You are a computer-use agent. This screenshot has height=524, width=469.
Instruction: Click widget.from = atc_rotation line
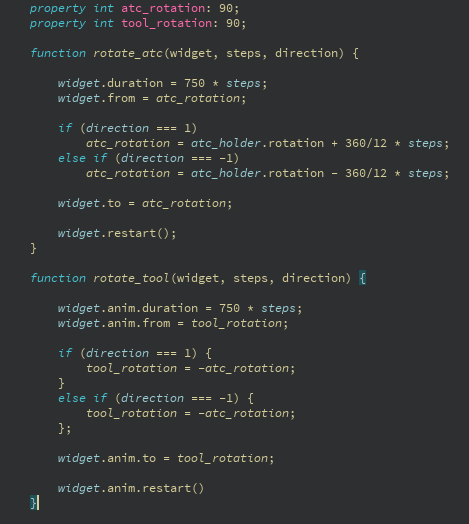coord(152,99)
